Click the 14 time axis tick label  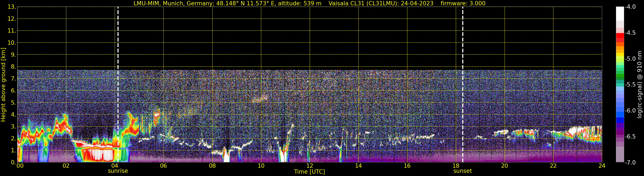tap(358, 166)
